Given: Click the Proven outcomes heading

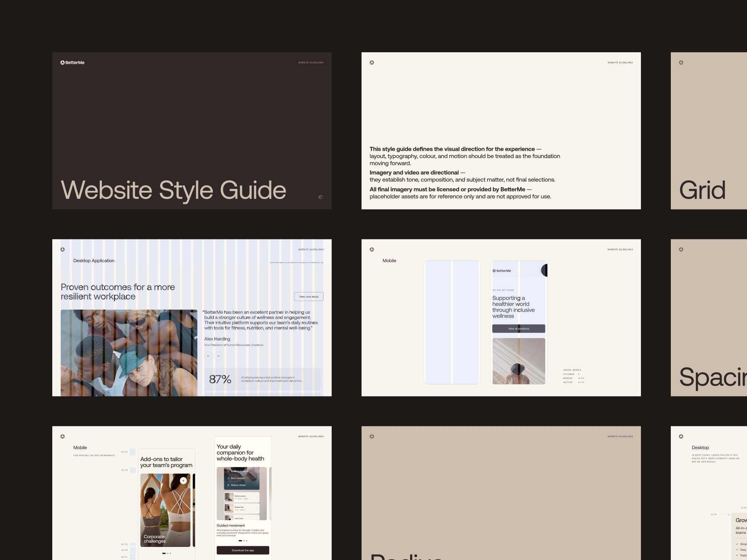Looking at the screenshot, I should 118,292.
